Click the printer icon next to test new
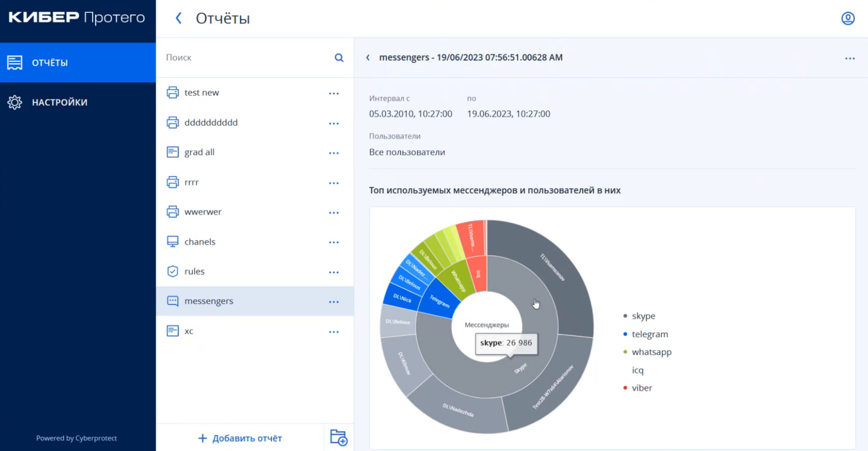The width and height of the screenshot is (868, 451). (172, 93)
